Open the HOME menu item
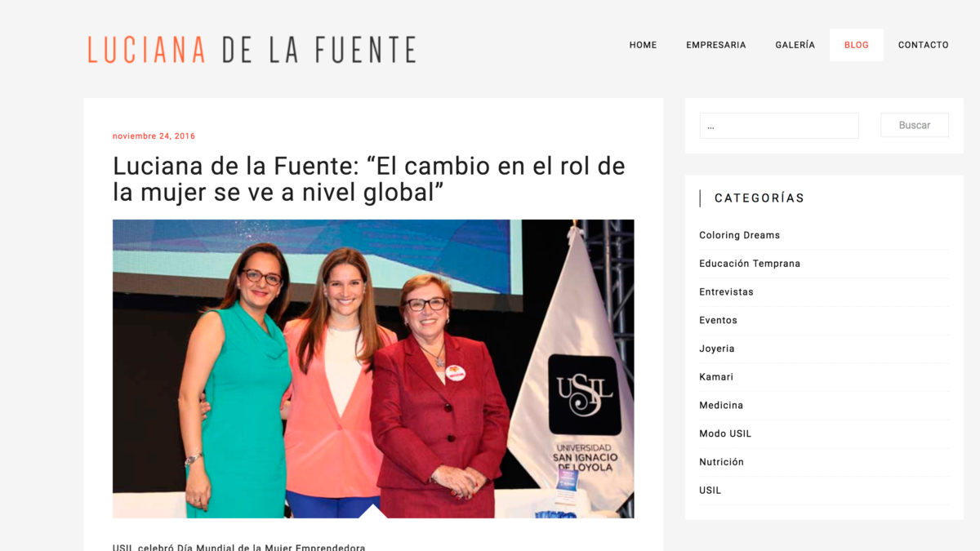Screen dimensions: 980x551 pos(643,45)
